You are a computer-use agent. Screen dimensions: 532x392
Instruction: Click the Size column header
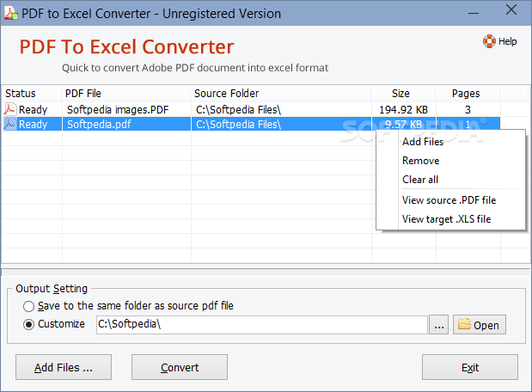[403, 94]
